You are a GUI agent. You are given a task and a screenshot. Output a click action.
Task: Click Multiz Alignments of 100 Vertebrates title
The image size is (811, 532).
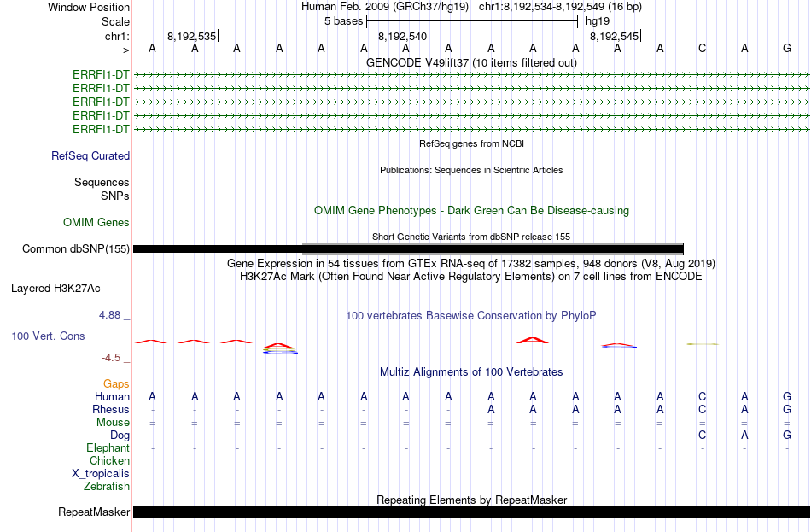471,372
